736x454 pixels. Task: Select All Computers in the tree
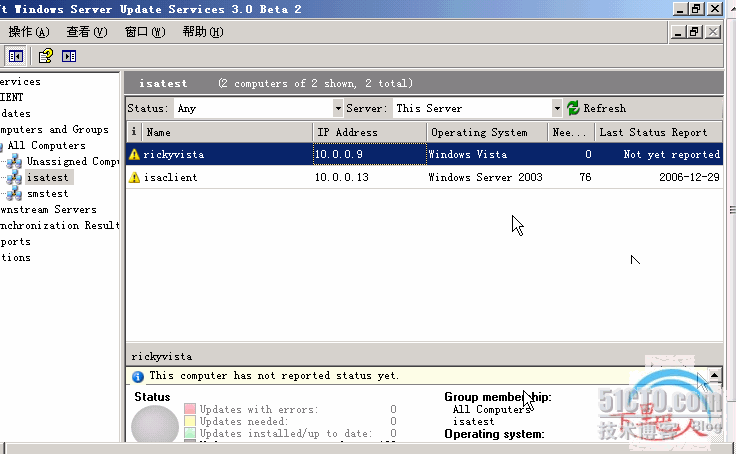click(x=46, y=146)
